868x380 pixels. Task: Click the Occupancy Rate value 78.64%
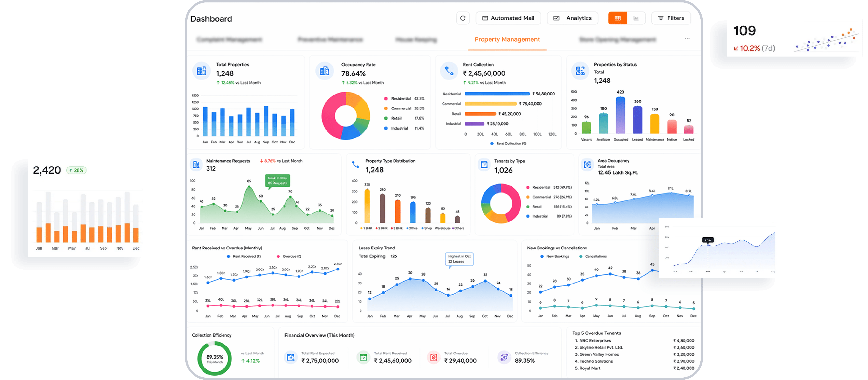pyautogui.click(x=354, y=74)
